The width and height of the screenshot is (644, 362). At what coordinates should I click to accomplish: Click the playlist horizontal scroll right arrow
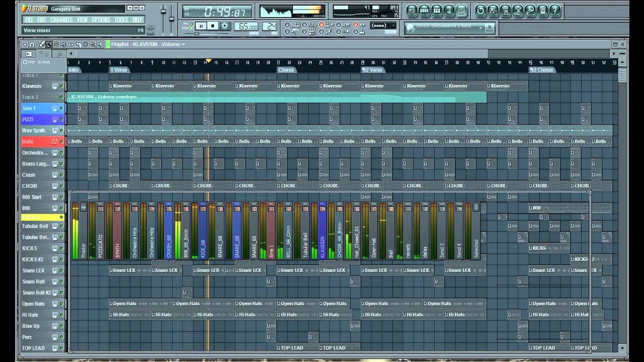(x=613, y=53)
